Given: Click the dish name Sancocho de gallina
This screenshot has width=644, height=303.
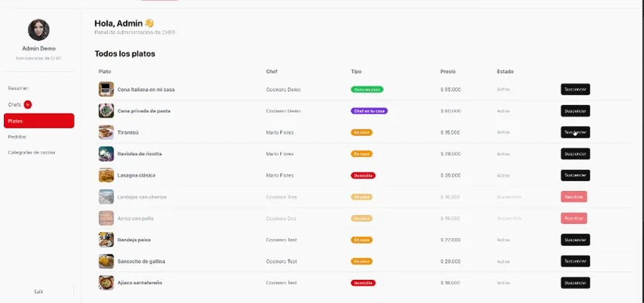Looking at the screenshot, I should (142, 261).
